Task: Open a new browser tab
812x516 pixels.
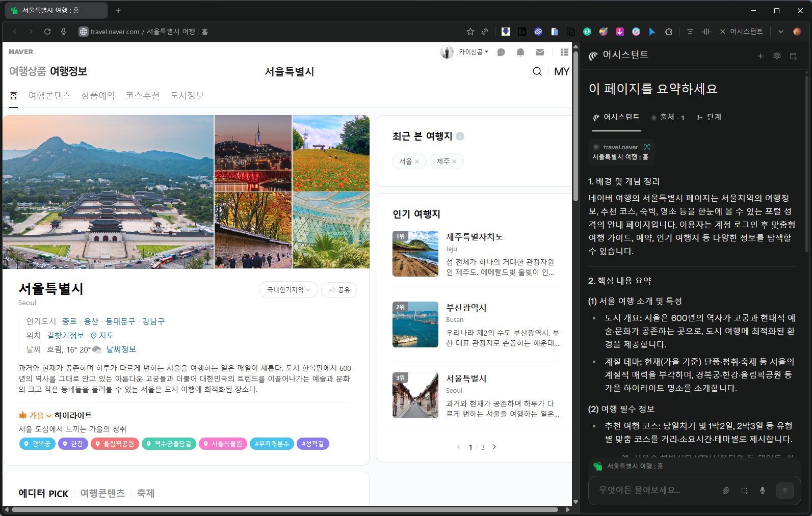Action: point(118,10)
